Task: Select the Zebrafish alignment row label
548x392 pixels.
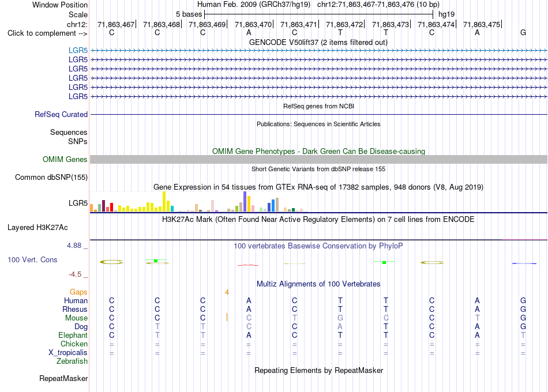Action: 72,361
